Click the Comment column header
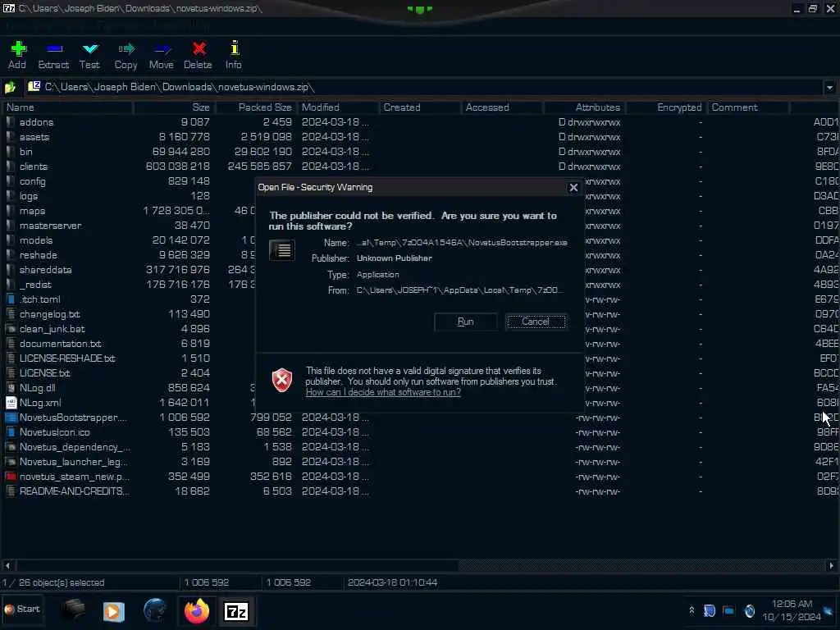The width and height of the screenshot is (840, 630). (748, 107)
